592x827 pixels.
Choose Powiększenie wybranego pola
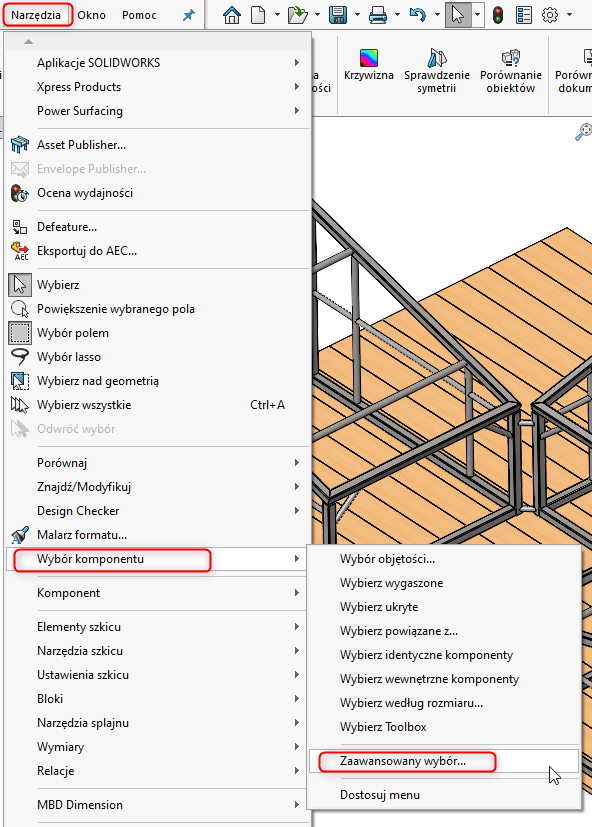tap(157, 309)
